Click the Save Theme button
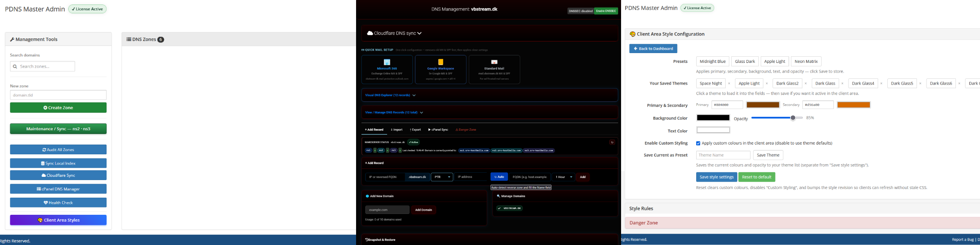The image size is (980, 245). tap(768, 155)
